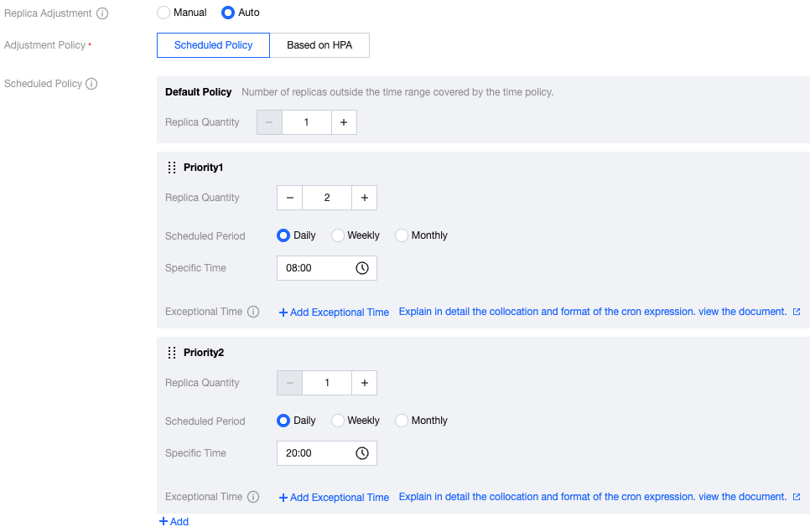Switch to the Based on HPA tab

[x=319, y=45]
